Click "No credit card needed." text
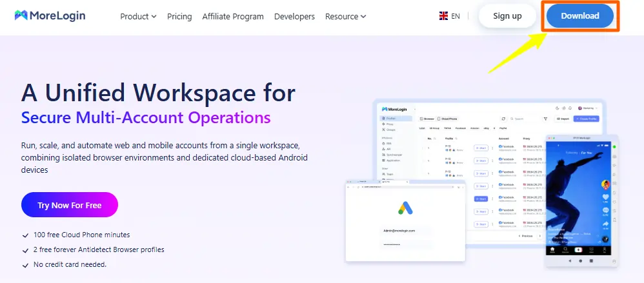Screen dimensions: 644x283 tap(70, 264)
